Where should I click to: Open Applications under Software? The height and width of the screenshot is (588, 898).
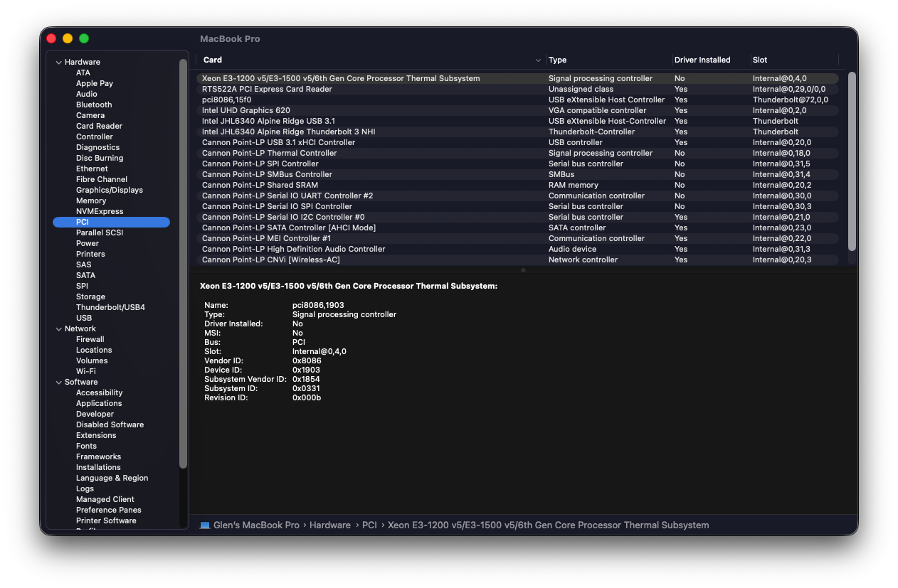[99, 403]
